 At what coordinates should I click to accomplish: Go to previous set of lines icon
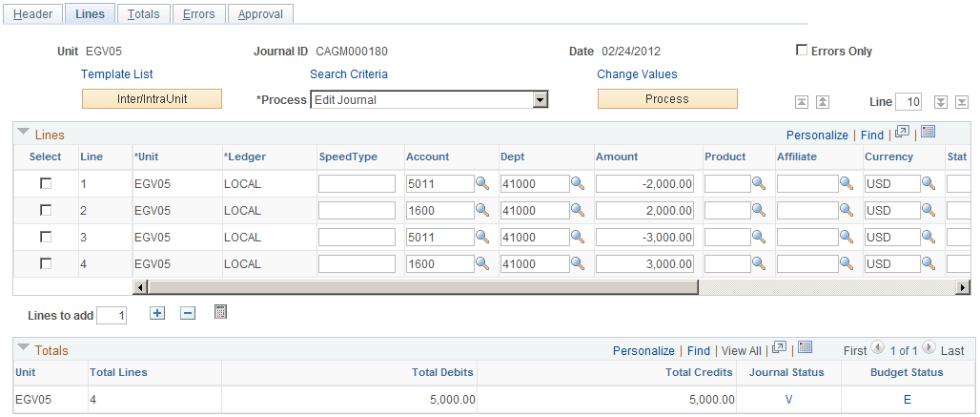click(x=823, y=102)
